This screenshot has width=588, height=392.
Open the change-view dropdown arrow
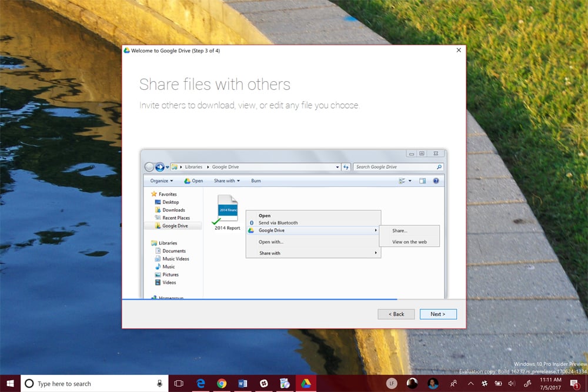pyautogui.click(x=410, y=180)
